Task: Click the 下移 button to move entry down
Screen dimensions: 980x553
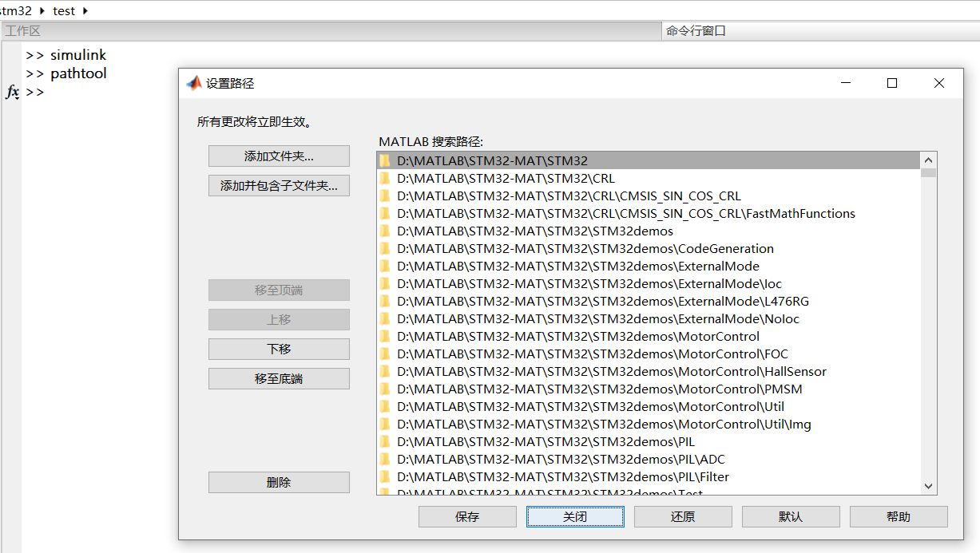Action: (278, 349)
